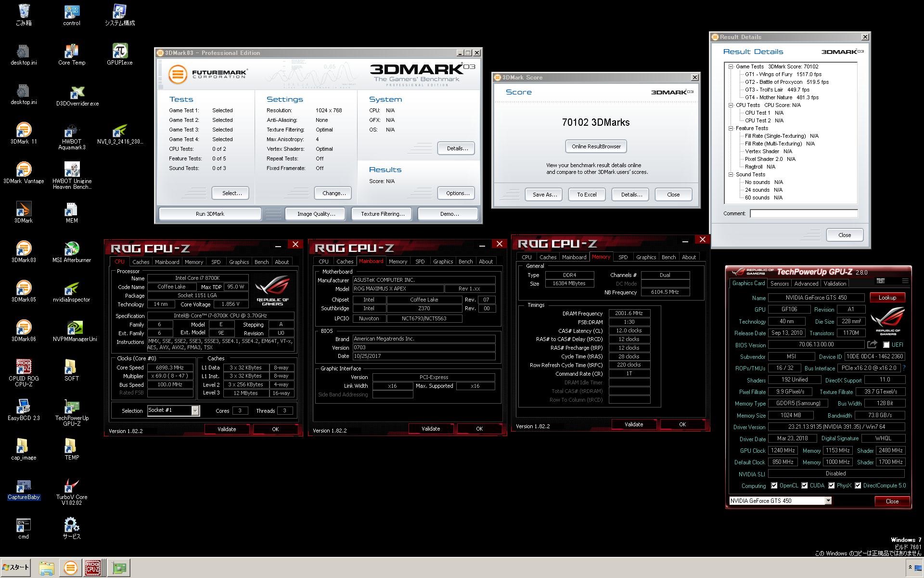
Task: Launch the Core Temp desktop icon
Action: tap(71, 54)
